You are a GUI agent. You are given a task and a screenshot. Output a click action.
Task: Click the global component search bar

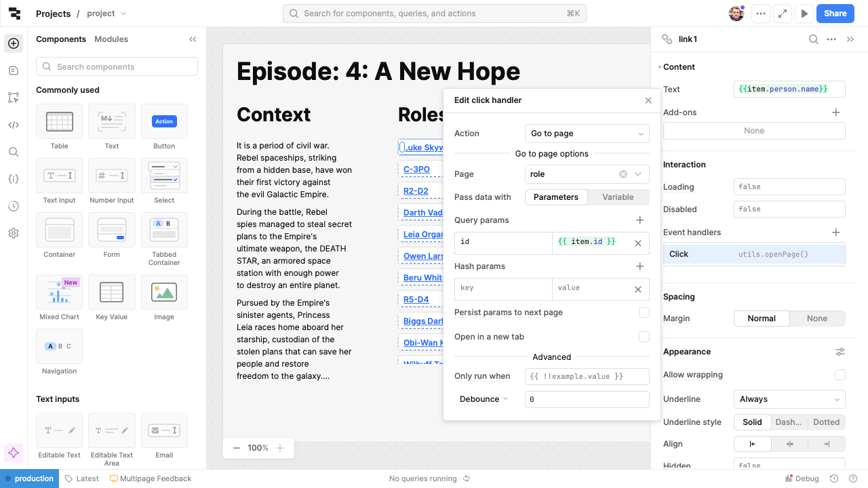click(x=434, y=13)
